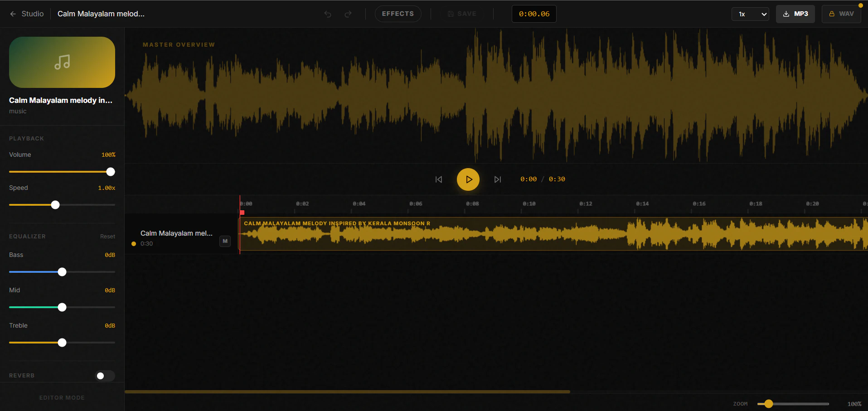This screenshot has height=411, width=868.
Task: Click the Mid 0dB value
Action: point(110,290)
